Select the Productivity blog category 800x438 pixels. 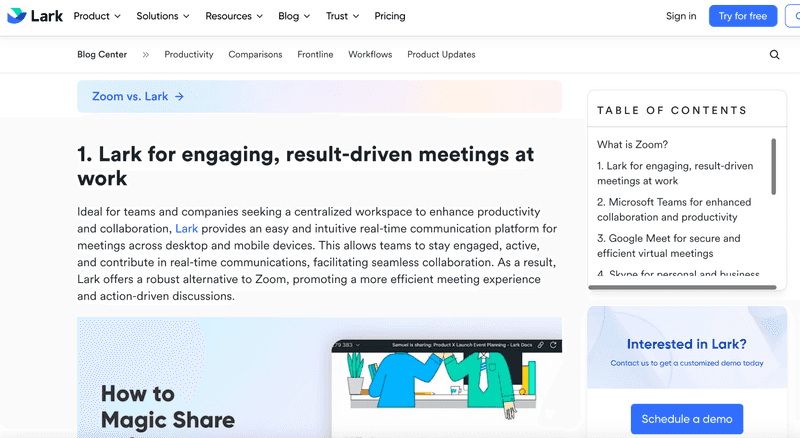click(189, 55)
